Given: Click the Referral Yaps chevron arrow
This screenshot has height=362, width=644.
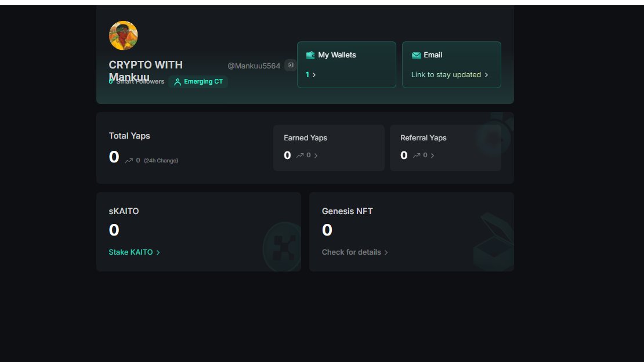Looking at the screenshot, I should pyautogui.click(x=432, y=155).
